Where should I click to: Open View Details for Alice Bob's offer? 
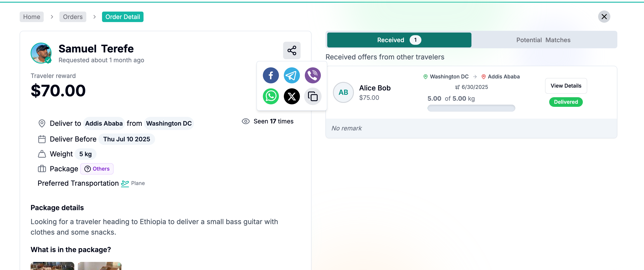pyautogui.click(x=566, y=86)
